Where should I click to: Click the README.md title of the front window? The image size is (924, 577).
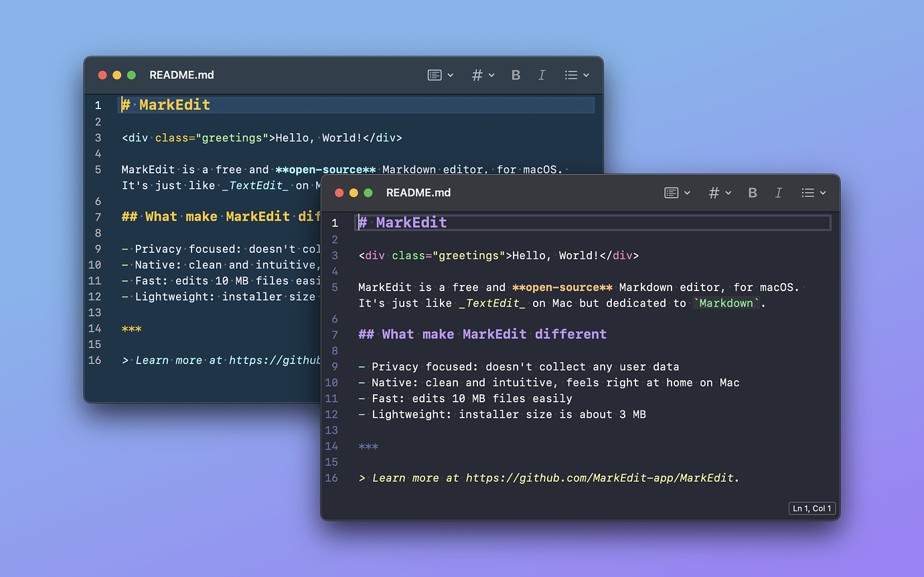(418, 193)
